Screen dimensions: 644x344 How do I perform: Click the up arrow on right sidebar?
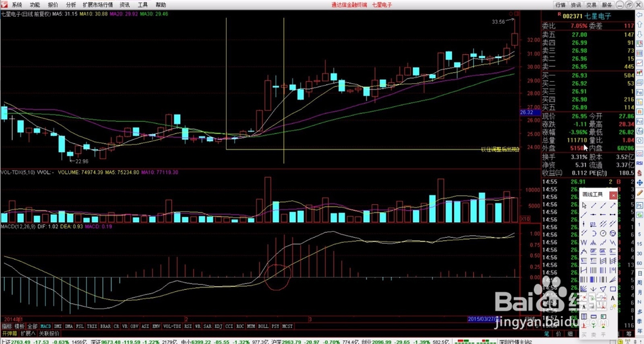coord(639,24)
